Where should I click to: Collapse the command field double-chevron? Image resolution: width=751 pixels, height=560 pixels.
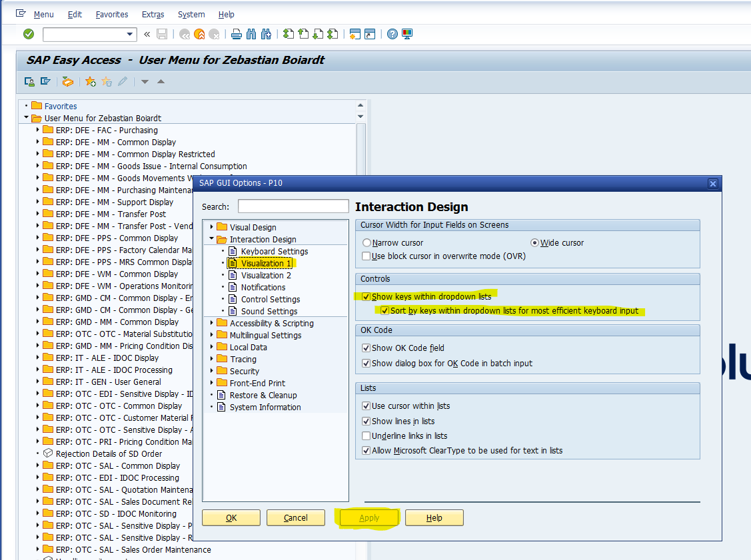pos(147,34)
